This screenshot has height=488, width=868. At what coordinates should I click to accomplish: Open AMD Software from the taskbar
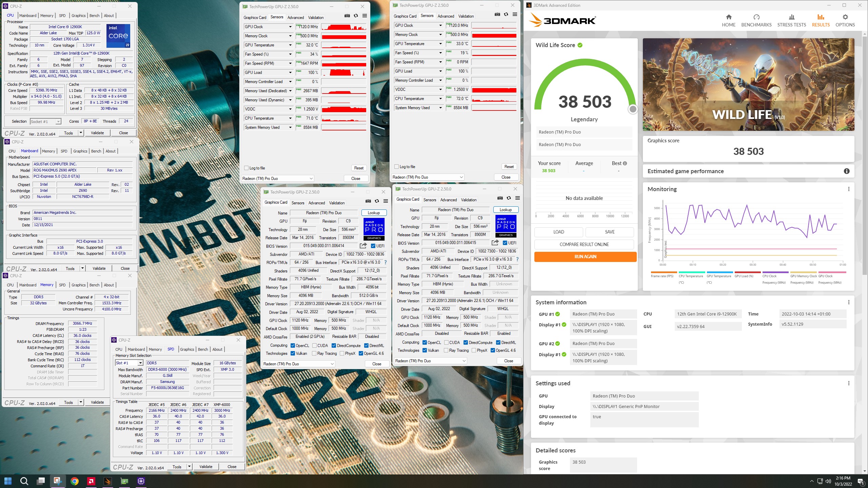click(91, 481)
